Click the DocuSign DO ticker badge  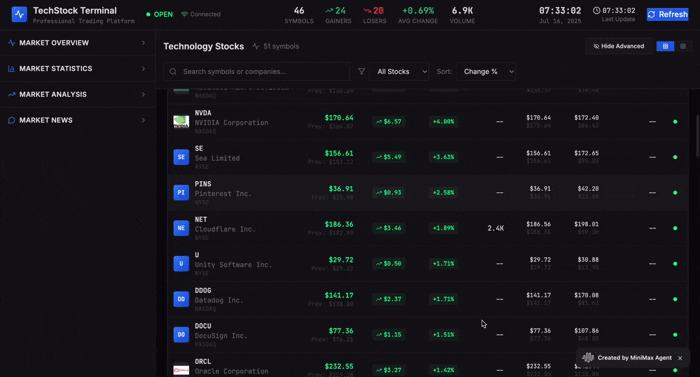coord(181,335)
